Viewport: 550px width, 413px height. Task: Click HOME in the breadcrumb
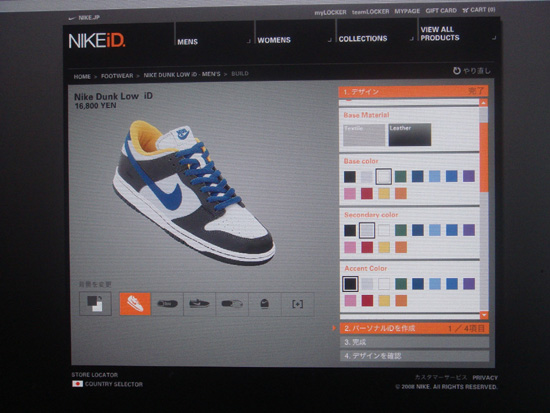click(82, 76)
